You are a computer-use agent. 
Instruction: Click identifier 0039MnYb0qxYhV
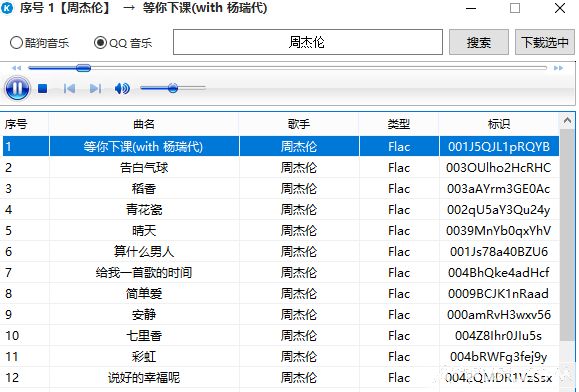pos(499,231)
